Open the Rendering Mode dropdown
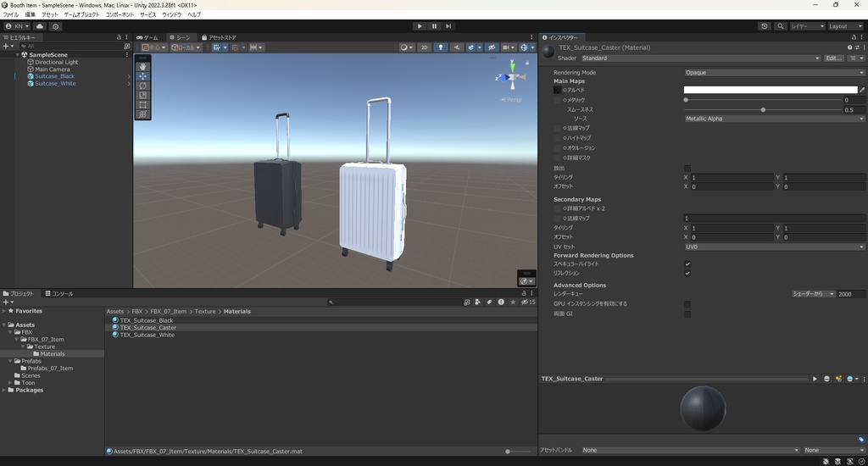Screen dimensions: 868x466 [774, 73]
